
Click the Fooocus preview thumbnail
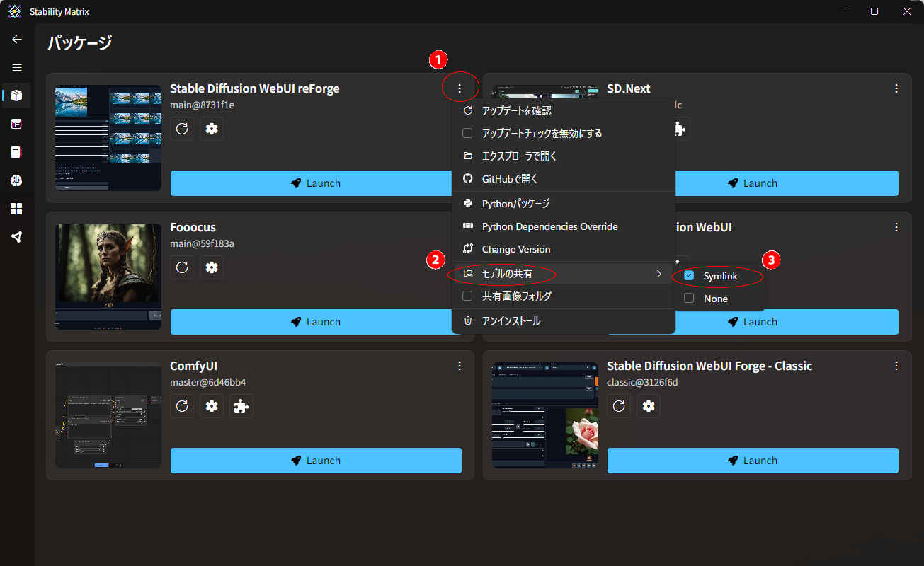click(108, 277)
